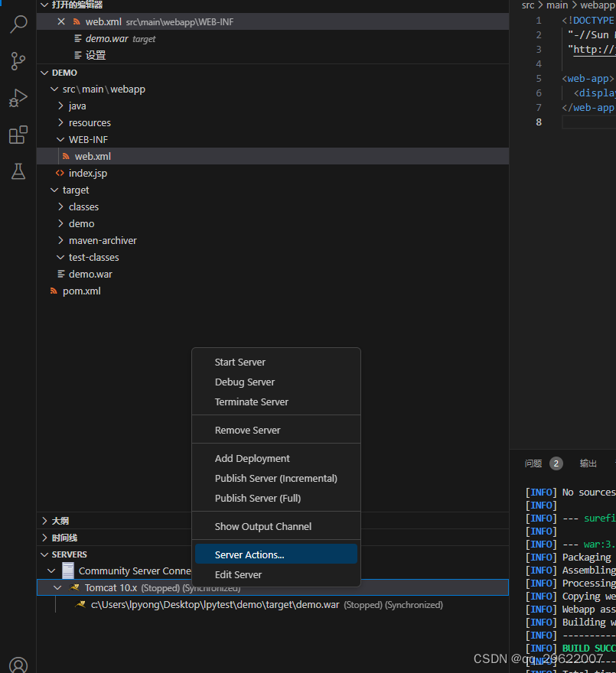Open demo.war under target folder

pyautogui.click(x=272, y=274)
